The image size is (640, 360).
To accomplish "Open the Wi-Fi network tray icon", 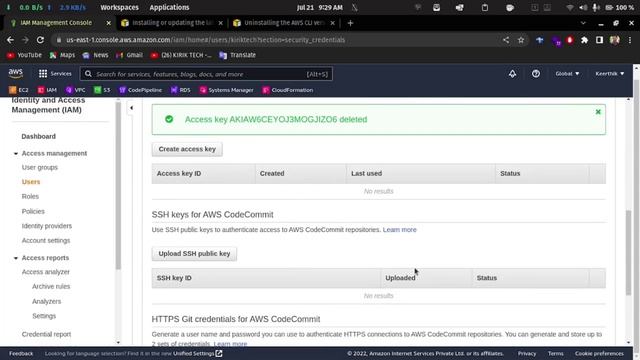I will click(570, 7).
